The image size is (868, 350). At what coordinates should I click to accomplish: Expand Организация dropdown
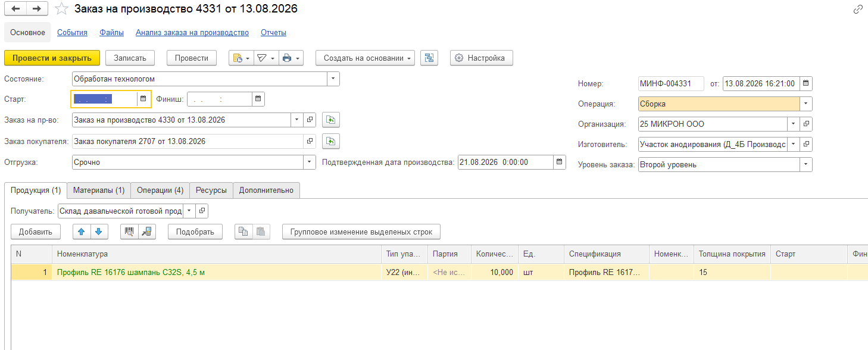pyautogui.click(x=794, y=124)
